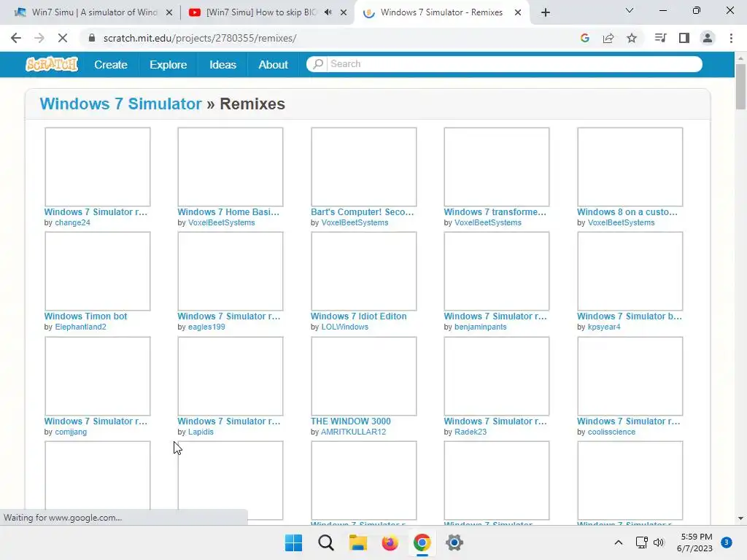View site info lock icon

coord(92,38)
